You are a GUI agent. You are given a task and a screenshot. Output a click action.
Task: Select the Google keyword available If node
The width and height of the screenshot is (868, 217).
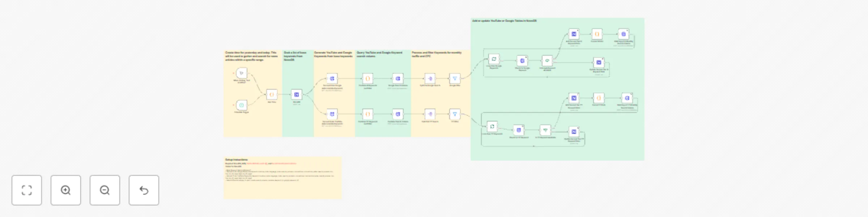point(547,61)
